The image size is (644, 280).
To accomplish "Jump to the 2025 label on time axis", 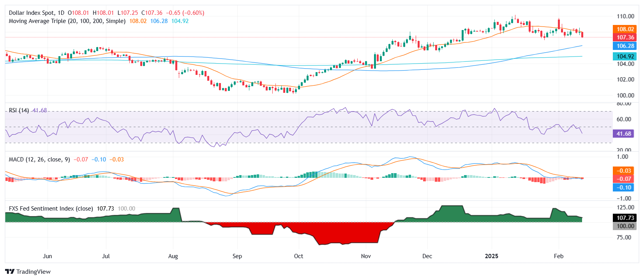I will pyautogui.click(x=491, y=256).
